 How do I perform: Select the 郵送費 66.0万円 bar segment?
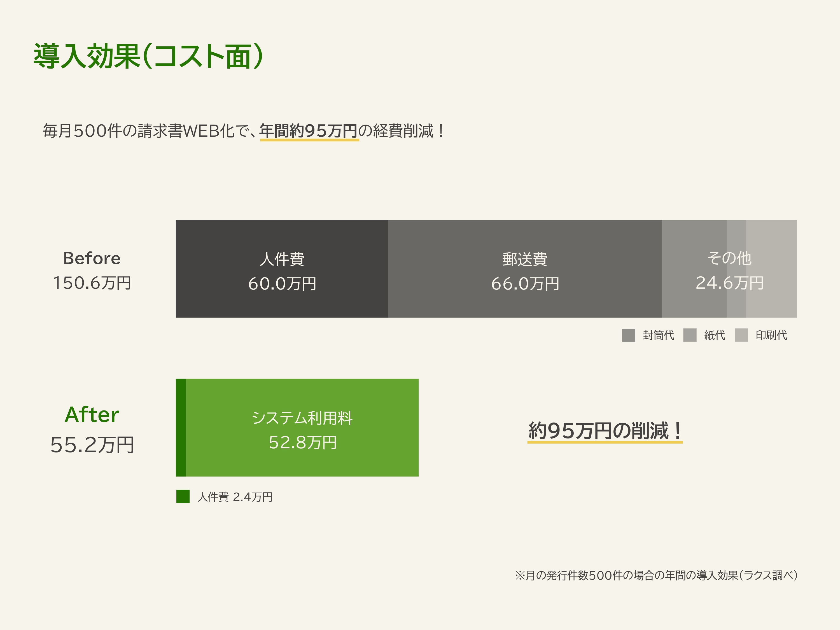(524, 269)
